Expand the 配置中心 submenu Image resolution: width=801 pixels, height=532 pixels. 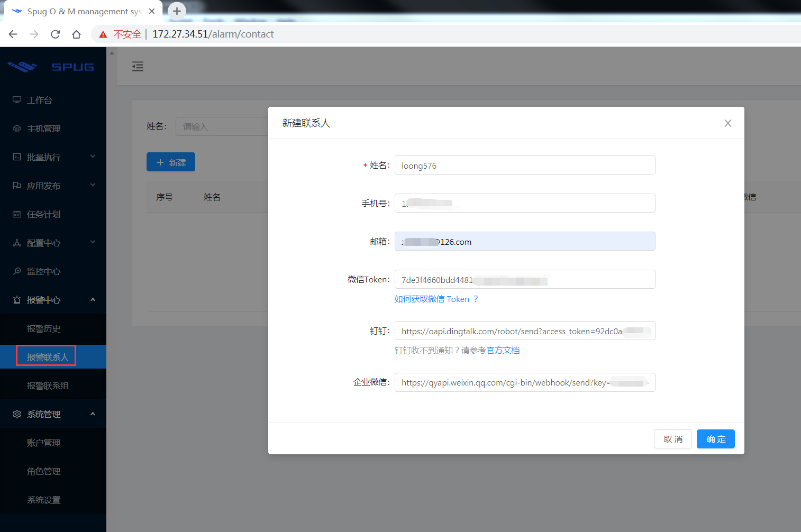[x=53, y=243]
